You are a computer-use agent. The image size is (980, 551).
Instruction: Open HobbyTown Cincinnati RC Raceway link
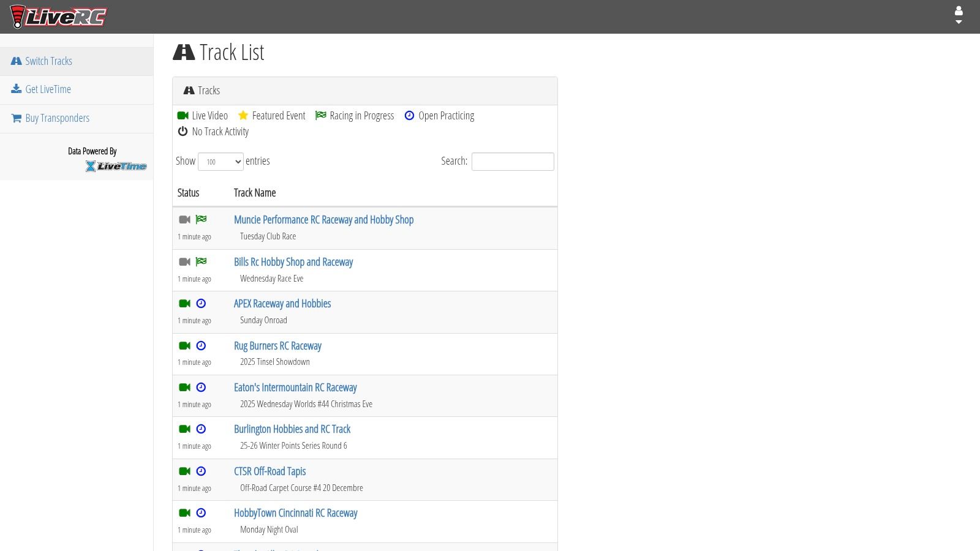pos(296,513)
